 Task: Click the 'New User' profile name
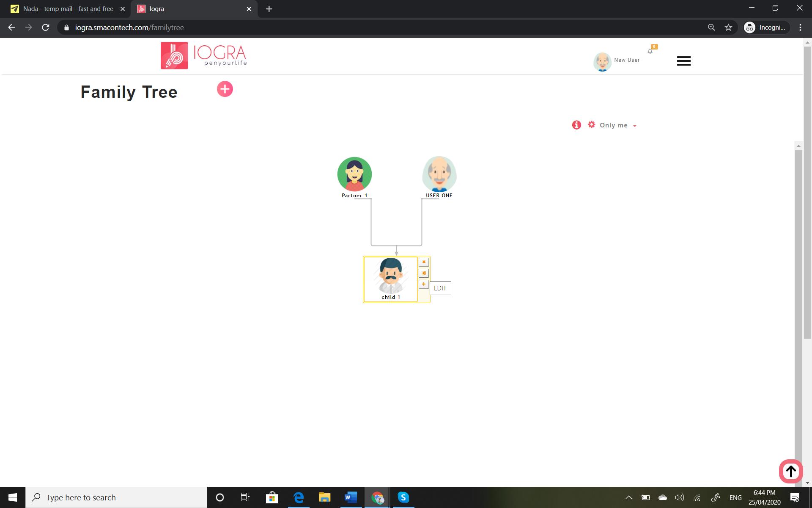[627, 60]
